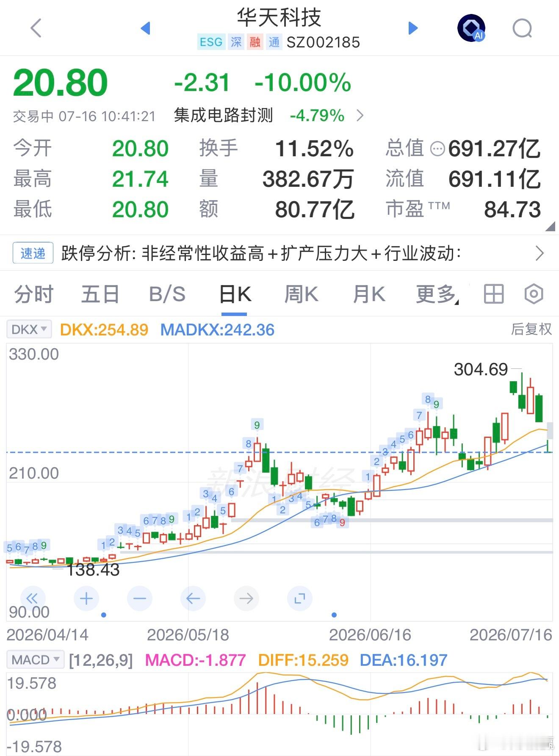Viewport: 559px width, 756px height.
Task: Tap the DKX:254.89 value
Action: [x=104, y=330]
